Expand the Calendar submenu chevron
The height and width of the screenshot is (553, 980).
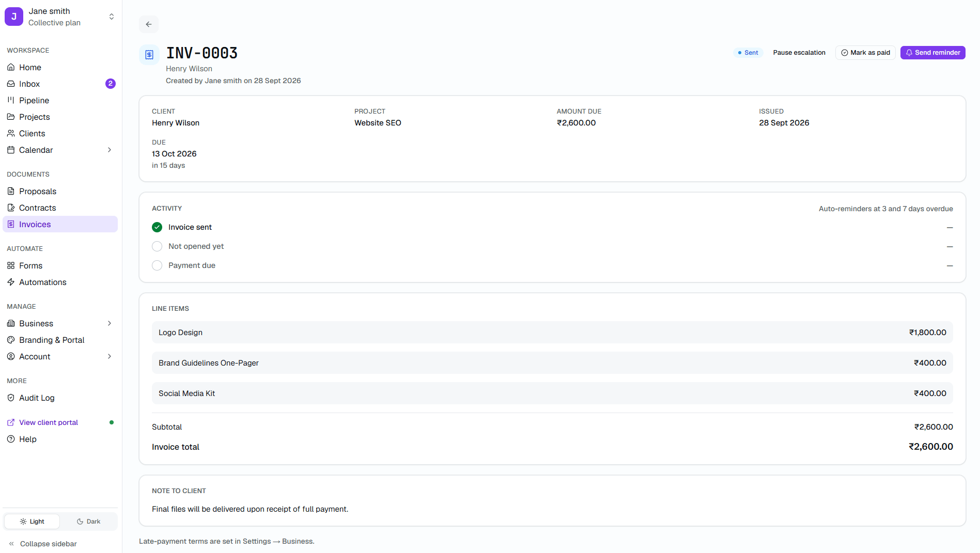tap(110, 150)
